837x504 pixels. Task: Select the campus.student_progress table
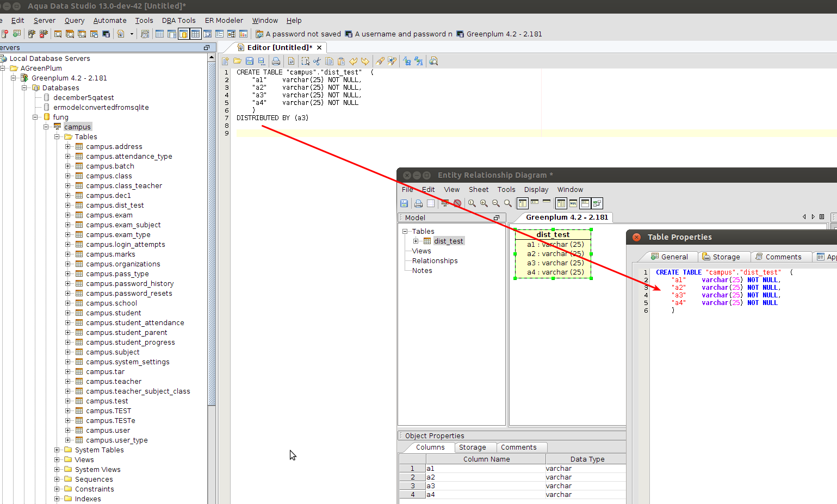[x=130, y=343]
